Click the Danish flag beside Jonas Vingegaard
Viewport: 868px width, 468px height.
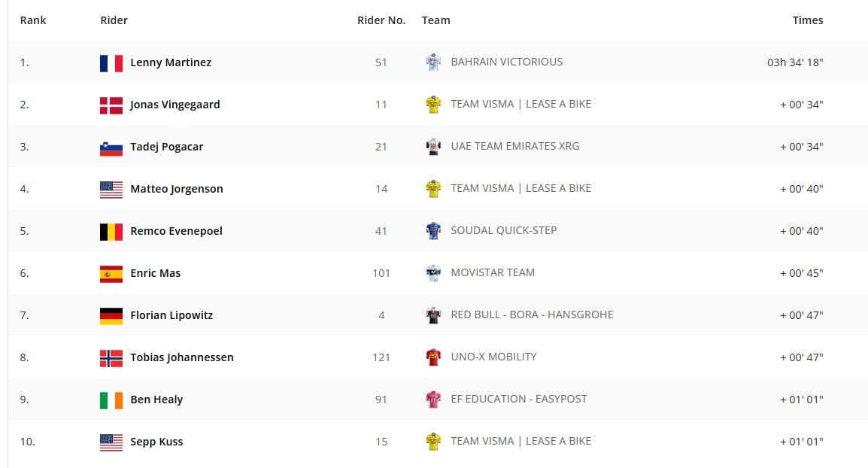(x=111, y=105)
